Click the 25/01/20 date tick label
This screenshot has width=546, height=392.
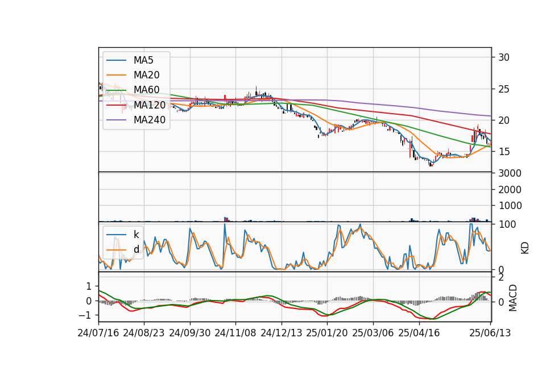(327, 333)
